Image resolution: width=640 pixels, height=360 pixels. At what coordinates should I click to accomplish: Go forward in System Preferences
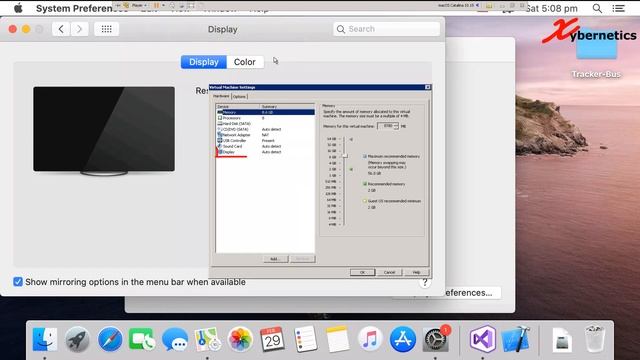(79, 29)
